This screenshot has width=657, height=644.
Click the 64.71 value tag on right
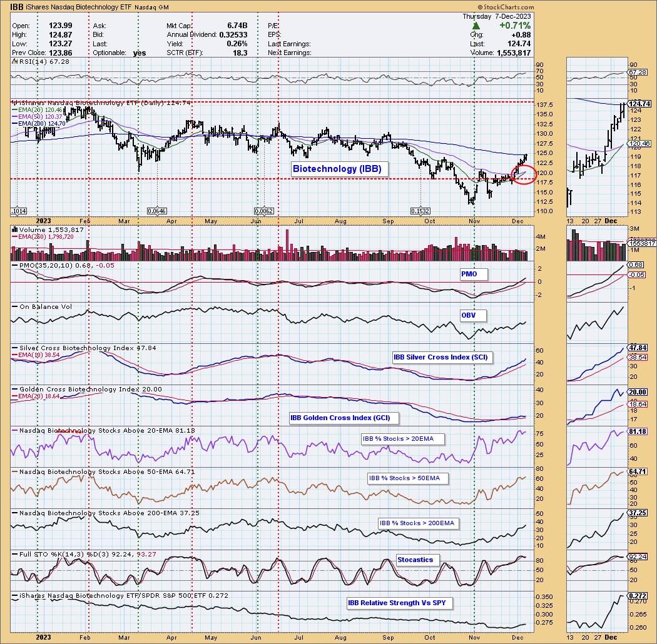[638, 471]
